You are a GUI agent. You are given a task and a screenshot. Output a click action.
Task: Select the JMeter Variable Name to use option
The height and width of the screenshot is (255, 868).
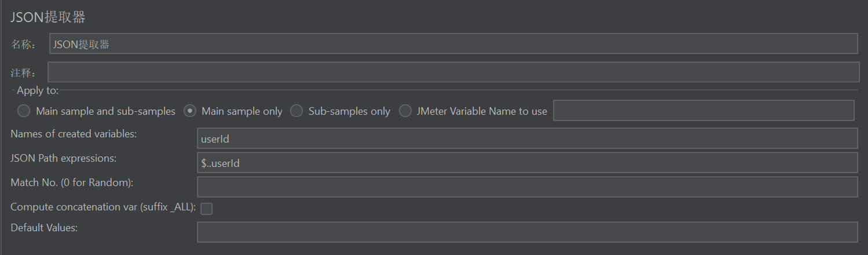pos(405,111)
